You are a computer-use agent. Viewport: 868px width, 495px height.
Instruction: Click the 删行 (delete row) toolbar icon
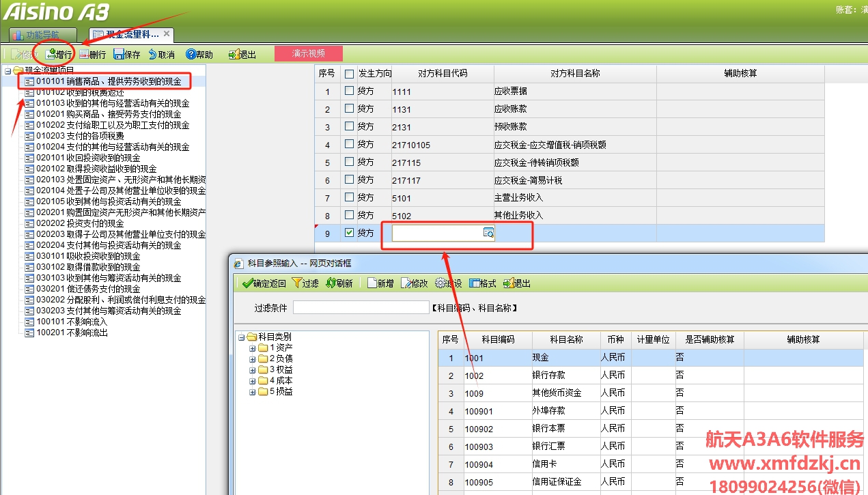[x=85, y=55]
